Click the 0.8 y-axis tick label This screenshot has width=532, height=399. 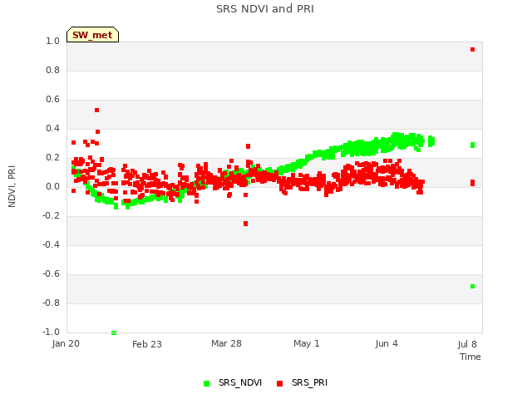pos(52,70)
